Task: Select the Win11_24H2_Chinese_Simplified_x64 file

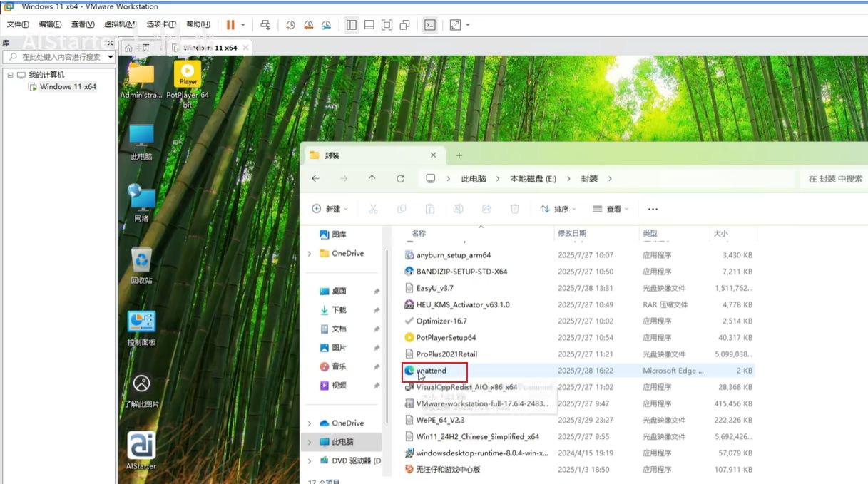Action: tap(477, 437)
